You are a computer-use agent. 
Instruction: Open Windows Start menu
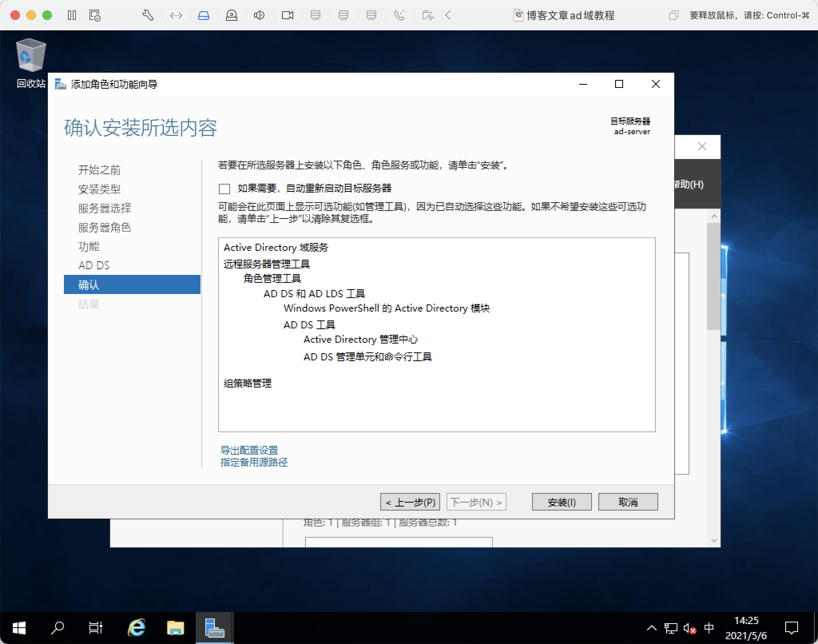19,628
